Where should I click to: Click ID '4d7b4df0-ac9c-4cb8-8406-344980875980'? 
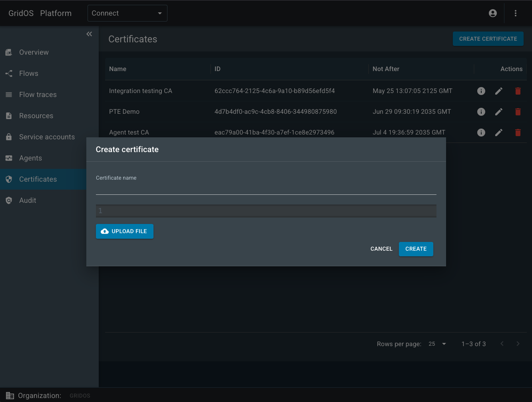coord(276,112)
